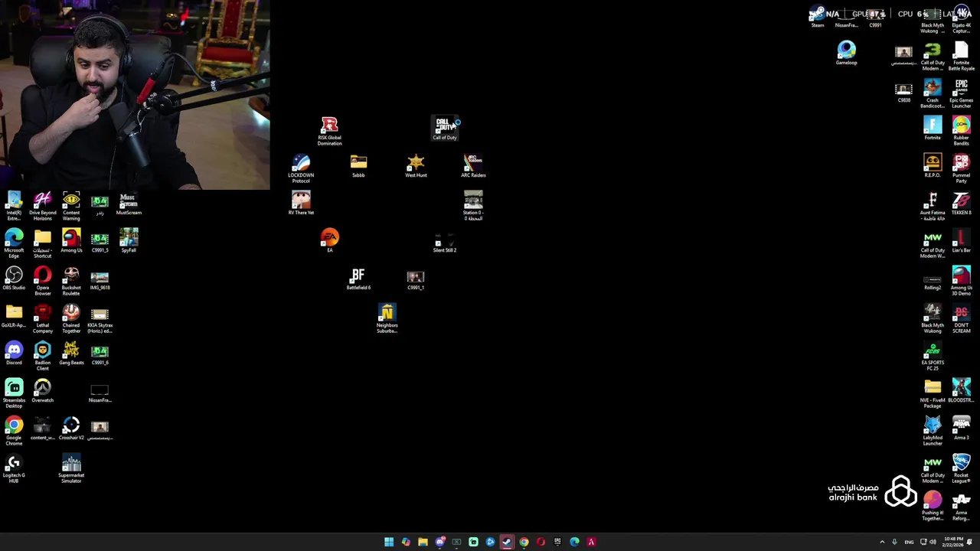Open Pushing It Together shortcut

(x=933, y=507)
